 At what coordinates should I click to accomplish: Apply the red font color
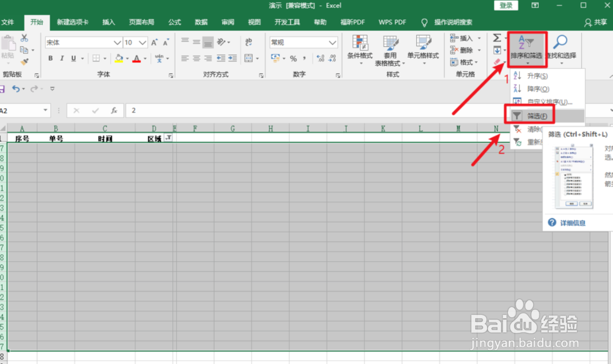pos(136,59)
